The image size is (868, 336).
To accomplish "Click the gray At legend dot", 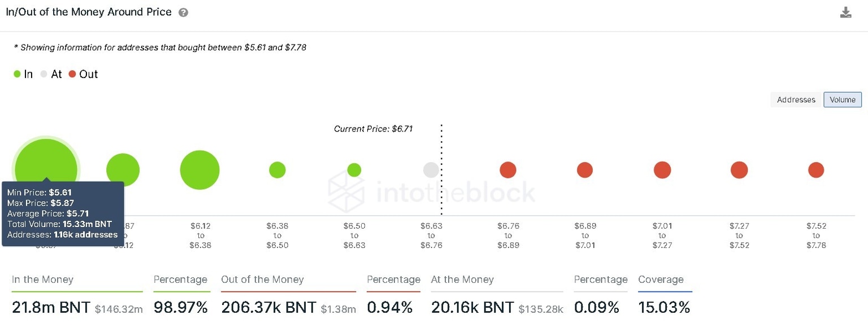I will pyautogui.click(x=44, y=73).
